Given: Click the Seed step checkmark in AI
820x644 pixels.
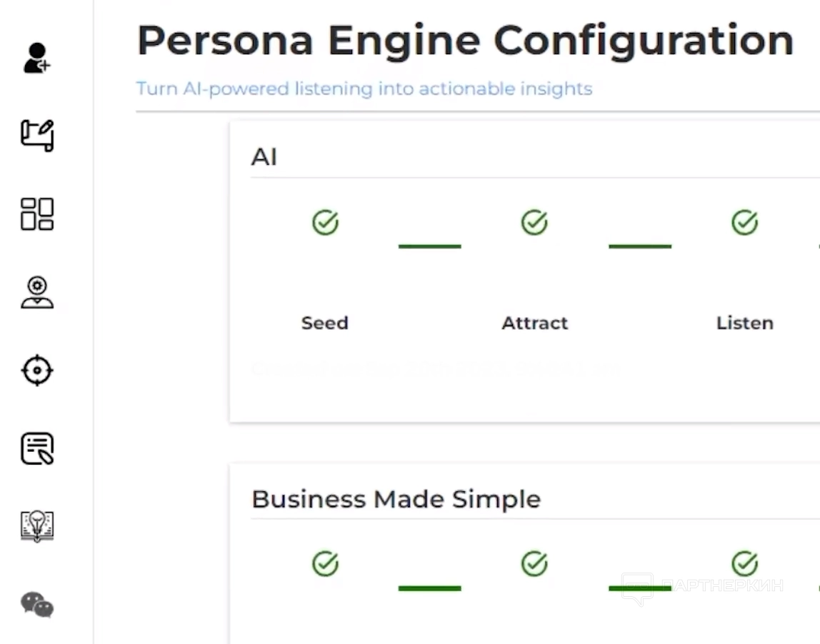Looking at the screenshot, I should (x=325, y=223).
